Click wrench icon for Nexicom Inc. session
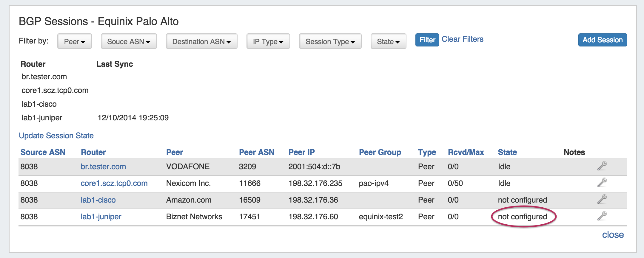 (602, 183)
